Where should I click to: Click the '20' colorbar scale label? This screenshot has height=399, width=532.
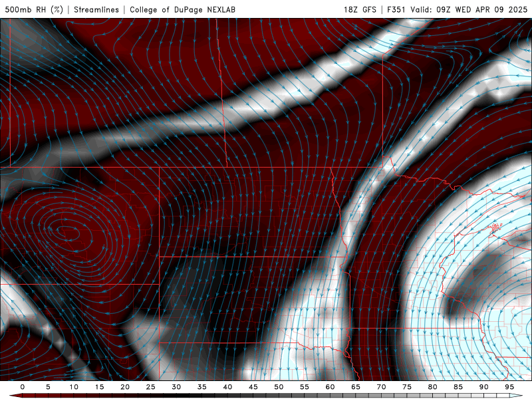[x=125, y=387]
